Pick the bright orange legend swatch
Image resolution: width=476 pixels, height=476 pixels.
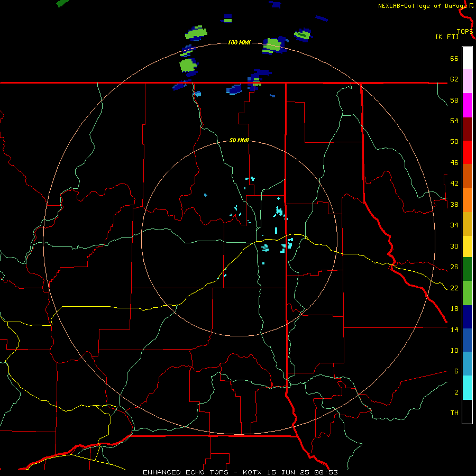pos(467,200)
